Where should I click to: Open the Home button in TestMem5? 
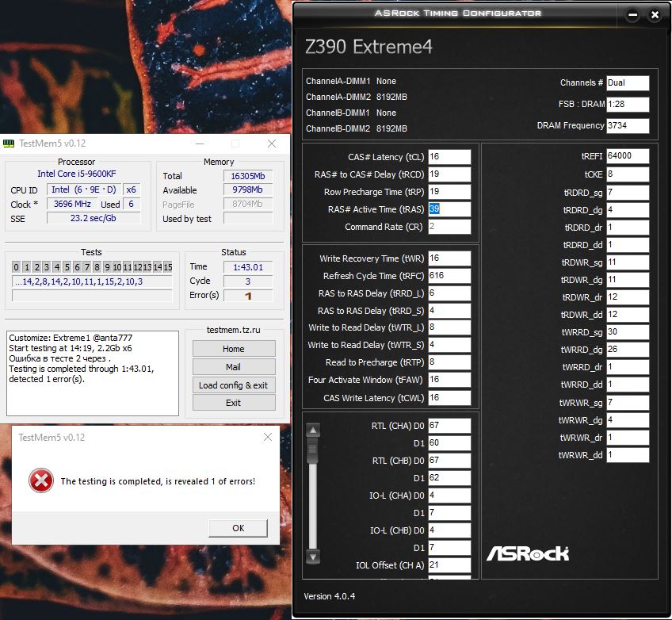tap(234, 349)
